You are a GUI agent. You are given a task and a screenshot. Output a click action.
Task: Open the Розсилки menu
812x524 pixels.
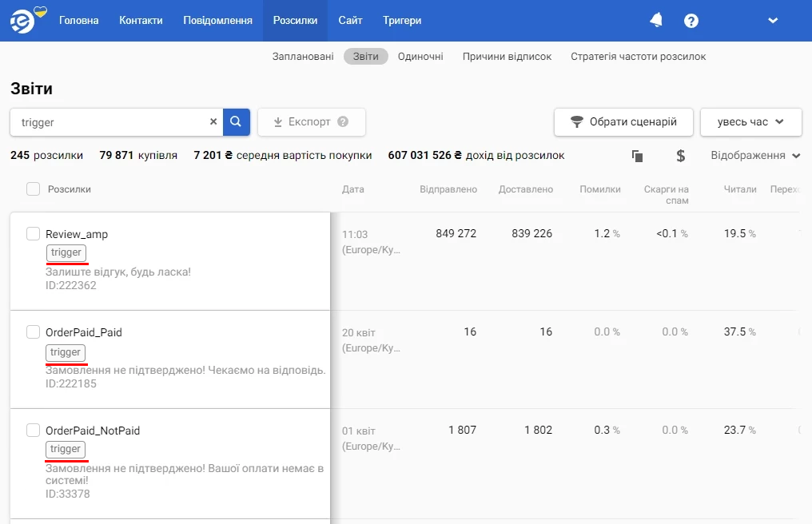[295, 20]
